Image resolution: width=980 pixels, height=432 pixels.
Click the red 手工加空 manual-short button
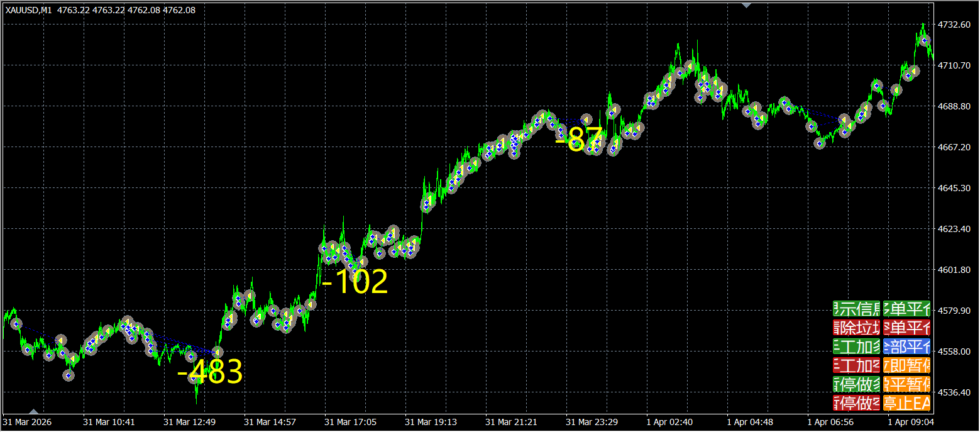coord(856,365)
